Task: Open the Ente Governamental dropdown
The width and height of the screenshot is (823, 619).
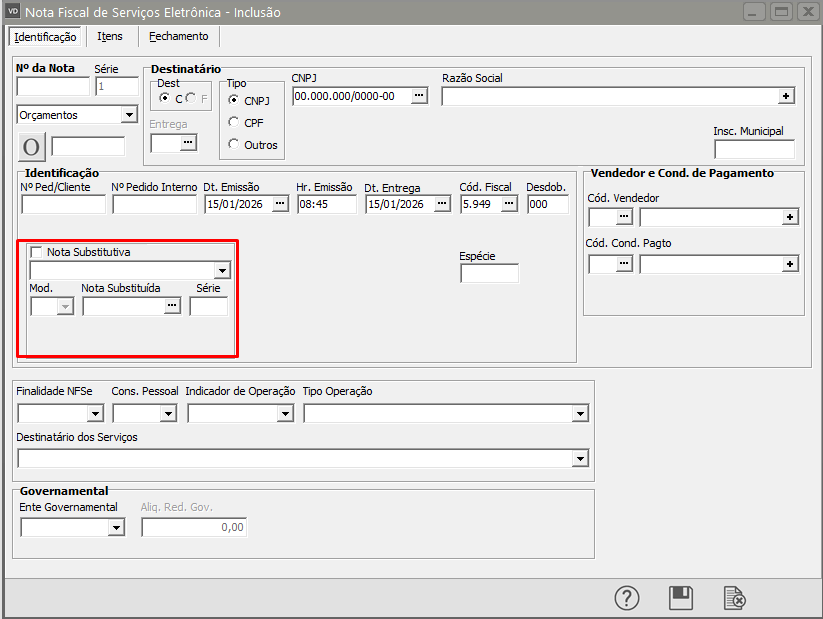Action: (x=115, y=527)
